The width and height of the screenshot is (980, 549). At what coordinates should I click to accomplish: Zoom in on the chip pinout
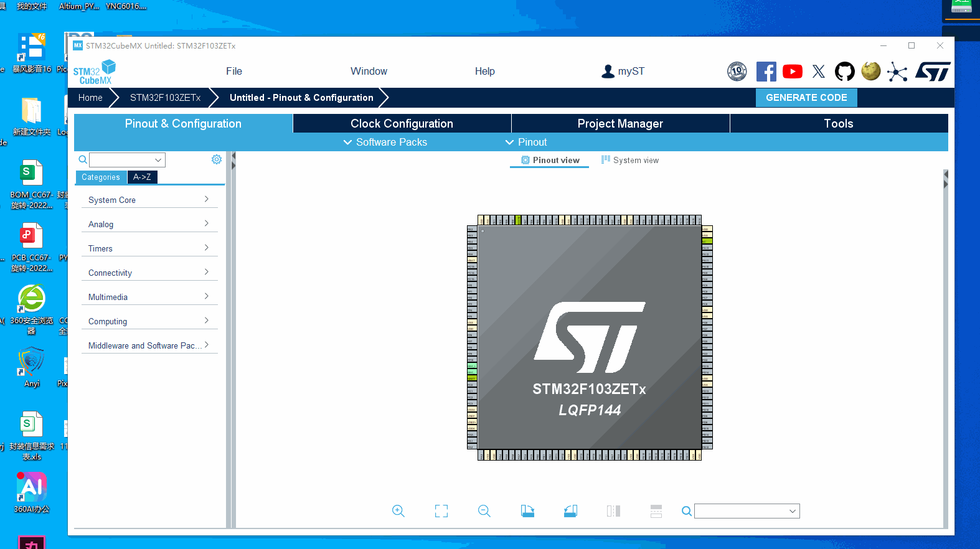tap(398, 511)
